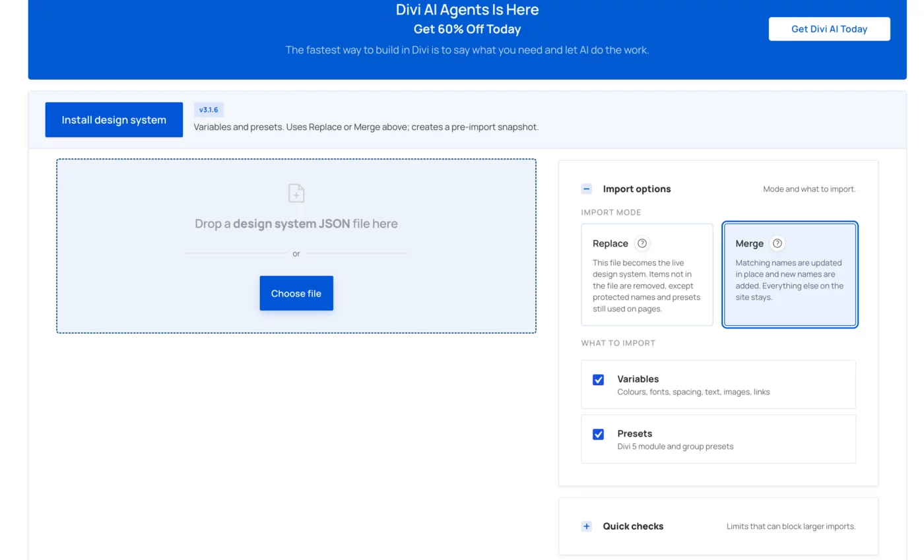
Task: Click 'Colours, fonts, spacing, text, images, links' text
Action: coord(694,392)
